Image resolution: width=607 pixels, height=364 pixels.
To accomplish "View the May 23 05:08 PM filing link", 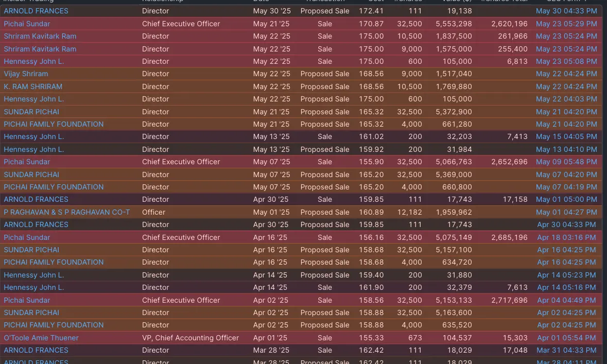I will pyautogui.click(x=566, y=61).
